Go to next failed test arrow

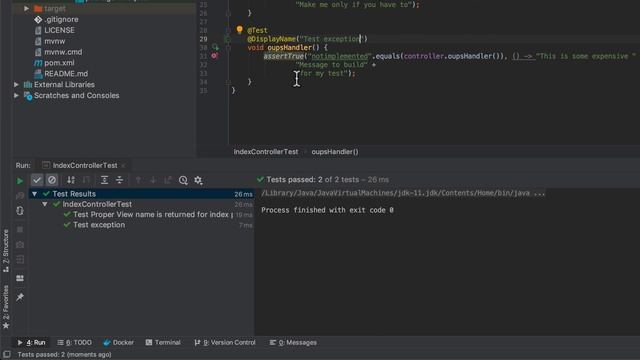pos(153,180)
